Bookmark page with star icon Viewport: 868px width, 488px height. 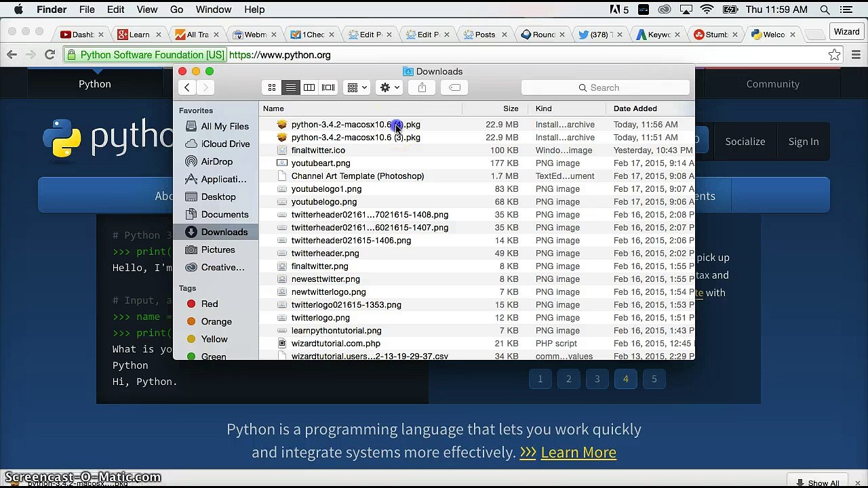[835, 55]
